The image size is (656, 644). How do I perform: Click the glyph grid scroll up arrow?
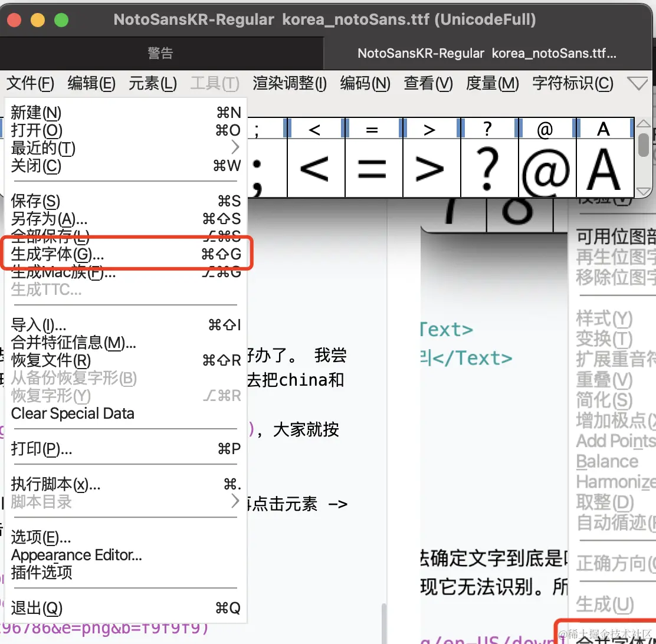point(644,123)
